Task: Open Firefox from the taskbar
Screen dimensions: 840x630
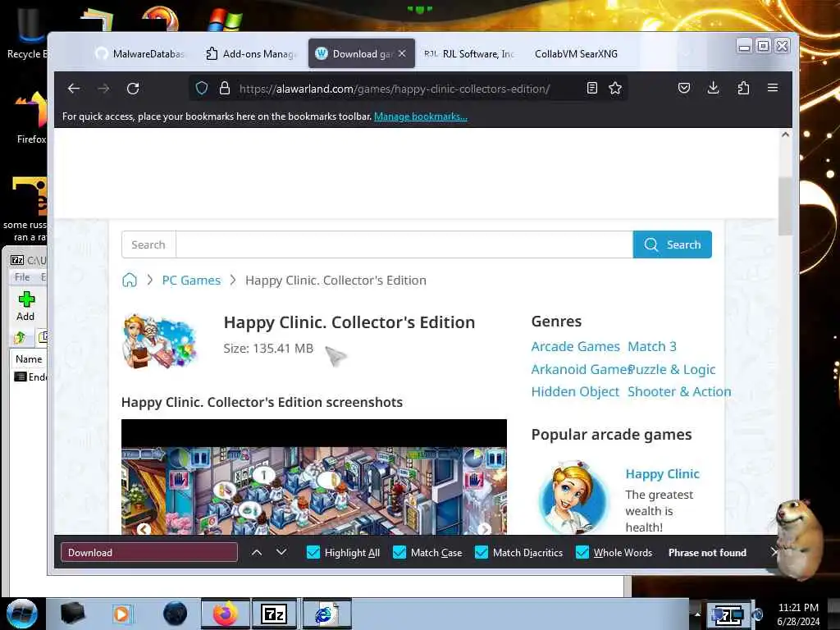Action: tap(225, 614)
